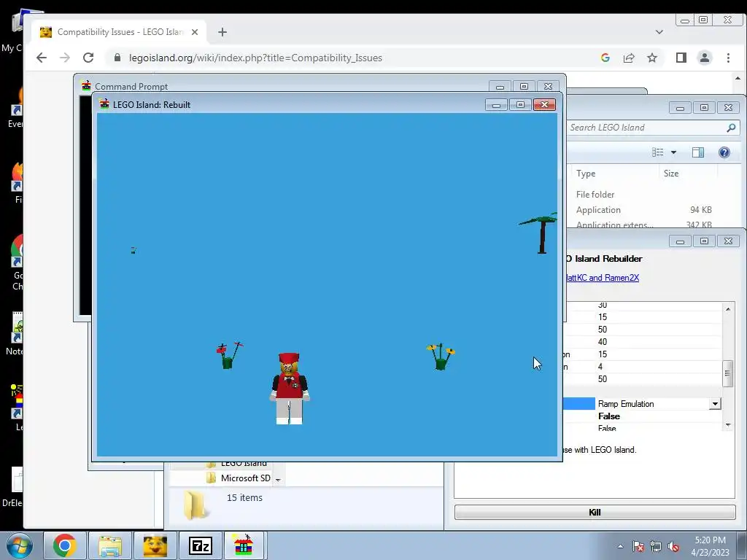Viewport: 747px width, 560px height.
Task: Open the clock showing 5:20 PM
Action: click(710, 546)
